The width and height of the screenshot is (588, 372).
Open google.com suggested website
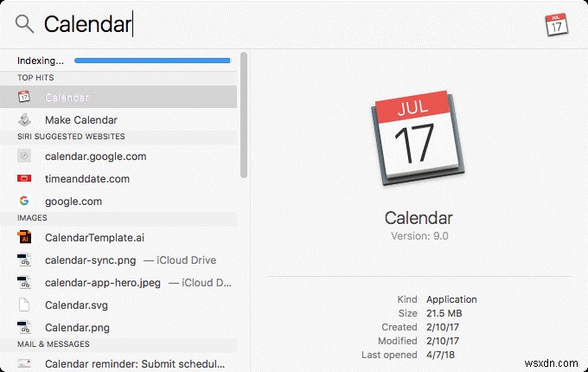point(118,201)
